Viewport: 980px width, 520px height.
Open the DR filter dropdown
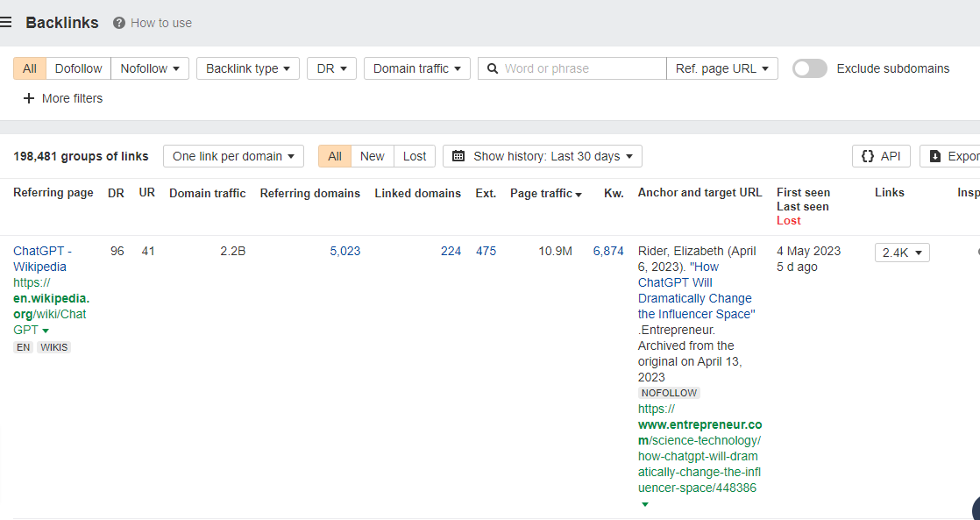(x=331, y=68)
